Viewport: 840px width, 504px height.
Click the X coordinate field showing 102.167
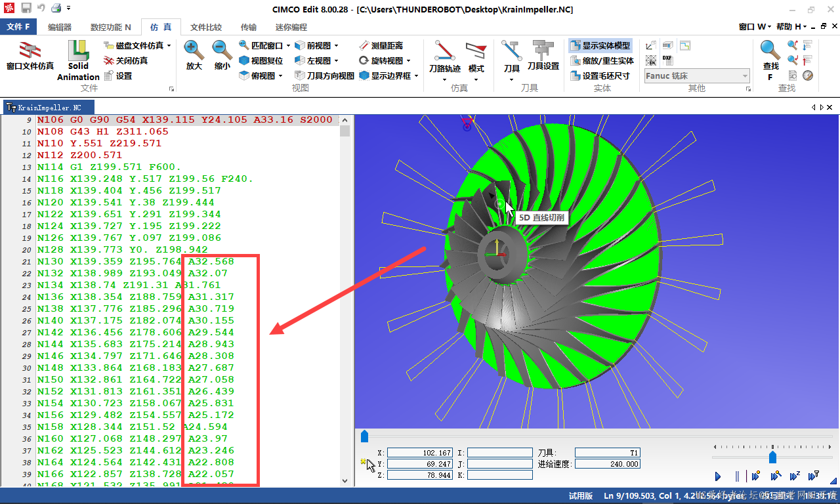click(420, 453)
